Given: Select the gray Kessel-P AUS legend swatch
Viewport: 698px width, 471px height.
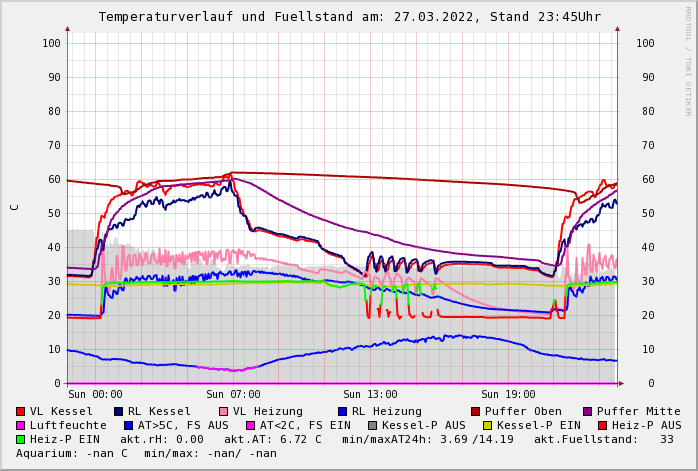Looking at the screenshot, I should [x=373, y=425].
